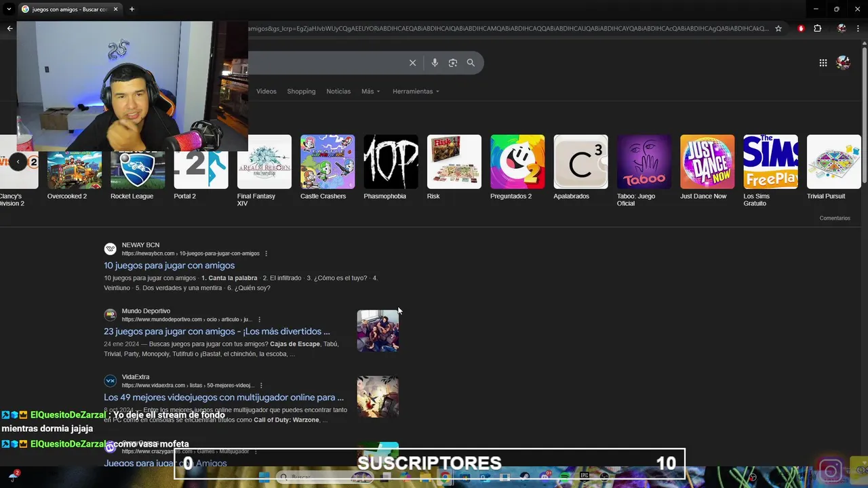
Task: Click the 'VidaExtra' site name text
Action: click(x=136, y=377)
